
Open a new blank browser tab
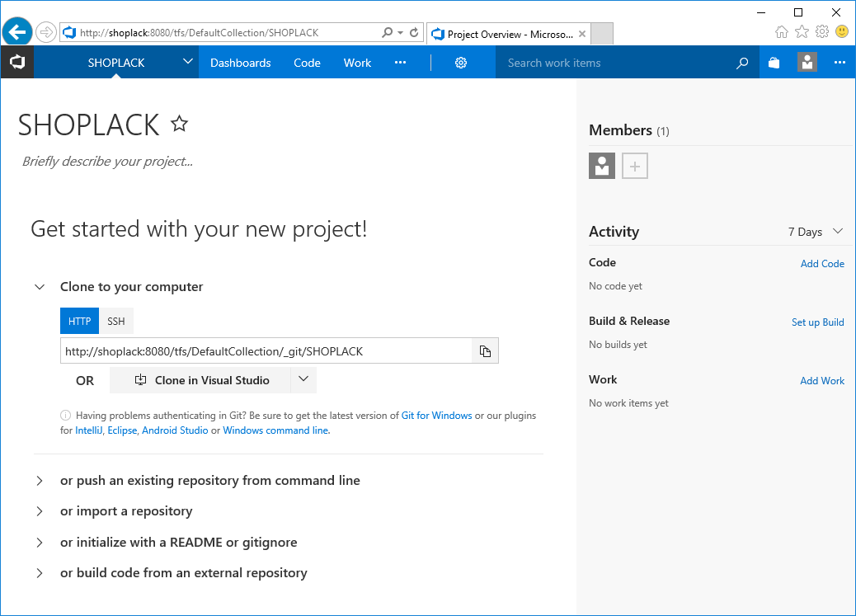pos(602,34)
